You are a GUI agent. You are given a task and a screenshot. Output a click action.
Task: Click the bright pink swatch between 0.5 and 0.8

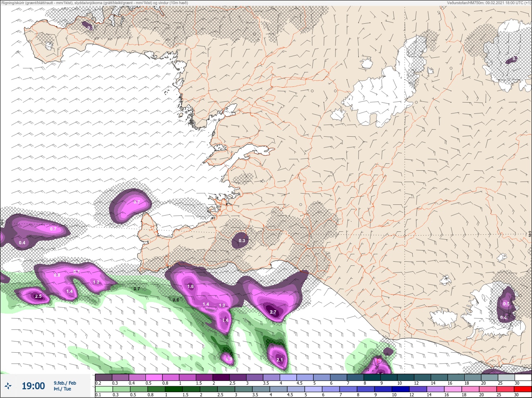click(154, 377)
